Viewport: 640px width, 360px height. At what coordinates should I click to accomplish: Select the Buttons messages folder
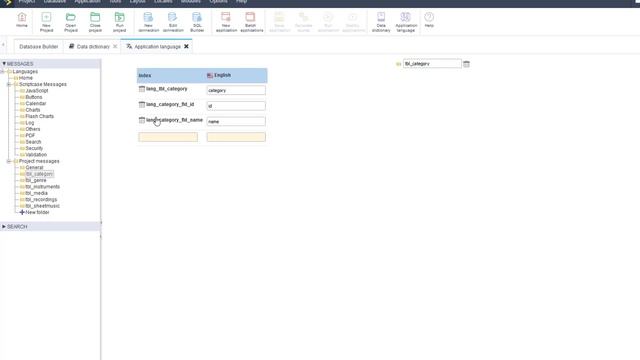34,97
